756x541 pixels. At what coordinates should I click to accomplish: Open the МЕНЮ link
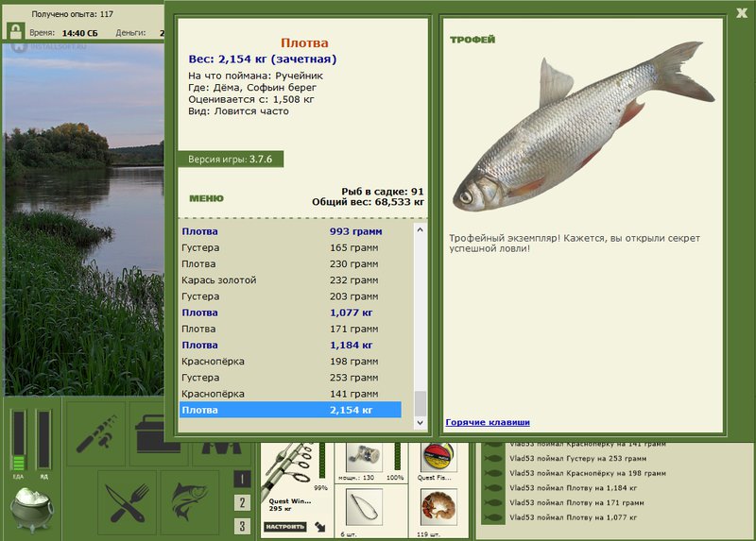[206, 198]
